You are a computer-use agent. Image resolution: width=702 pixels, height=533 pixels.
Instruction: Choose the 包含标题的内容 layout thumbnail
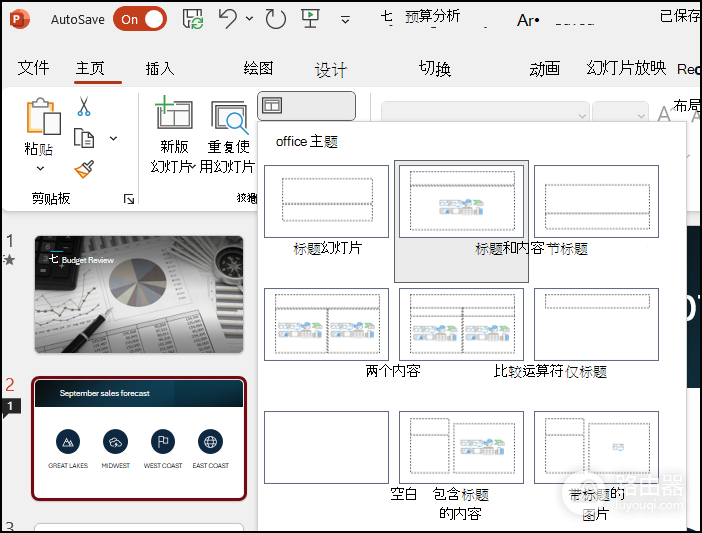(x=461, y=448)
